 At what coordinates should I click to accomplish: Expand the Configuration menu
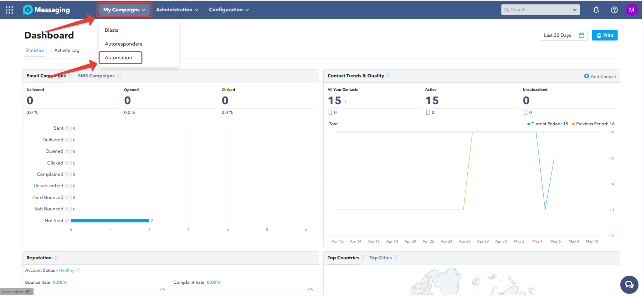tap(229, 10)
